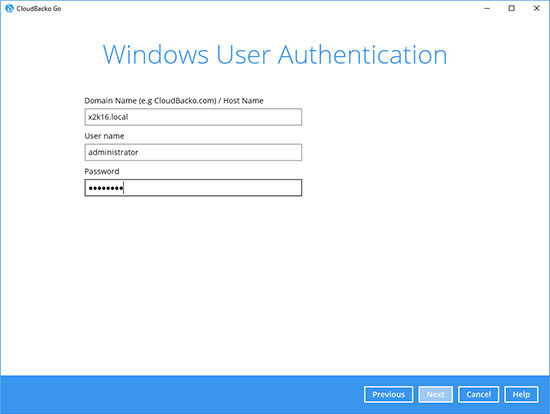Viewport: 550px width, 414px height.
Task: Maximize the CloudBacko Go window
Action: tap(512, 8)
